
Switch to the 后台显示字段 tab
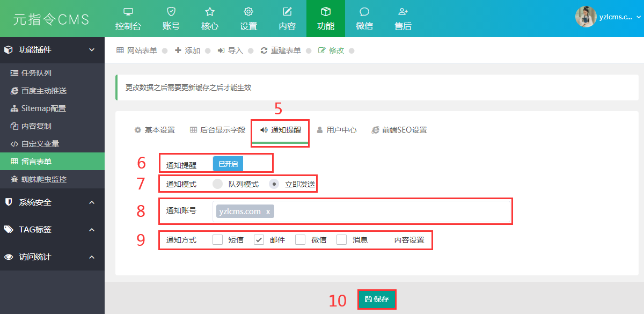(x=217, y=130)
